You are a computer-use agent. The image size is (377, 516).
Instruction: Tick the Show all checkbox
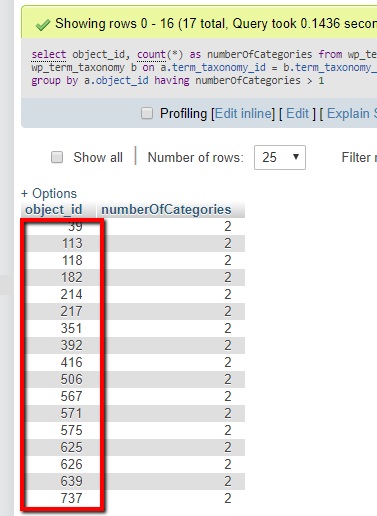click(x=57, y=157)
